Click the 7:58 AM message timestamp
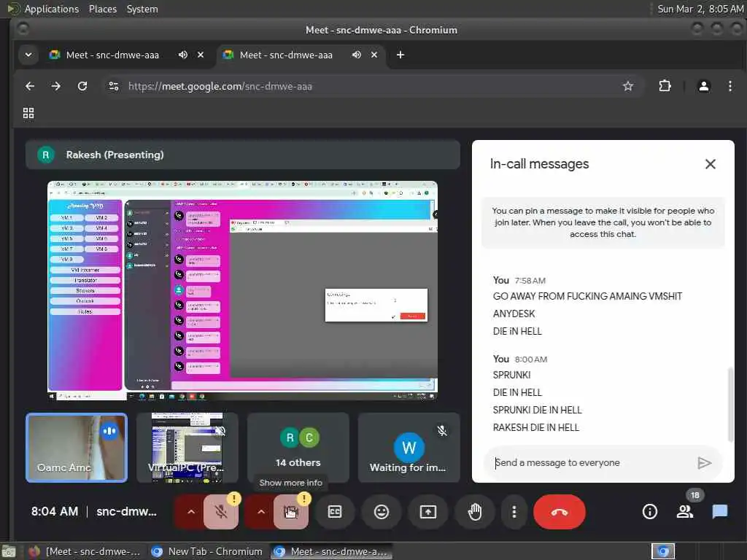Viewport: 747px width, 560px height. 530,281
